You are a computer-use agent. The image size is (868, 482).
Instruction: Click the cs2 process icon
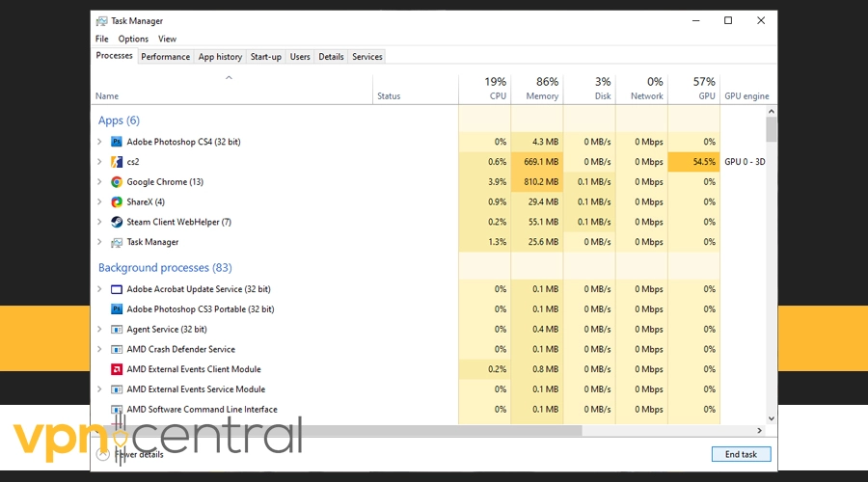coord(117,162)
